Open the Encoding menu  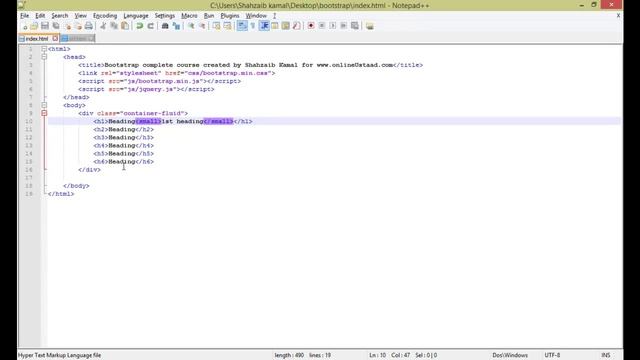point(105,16)
